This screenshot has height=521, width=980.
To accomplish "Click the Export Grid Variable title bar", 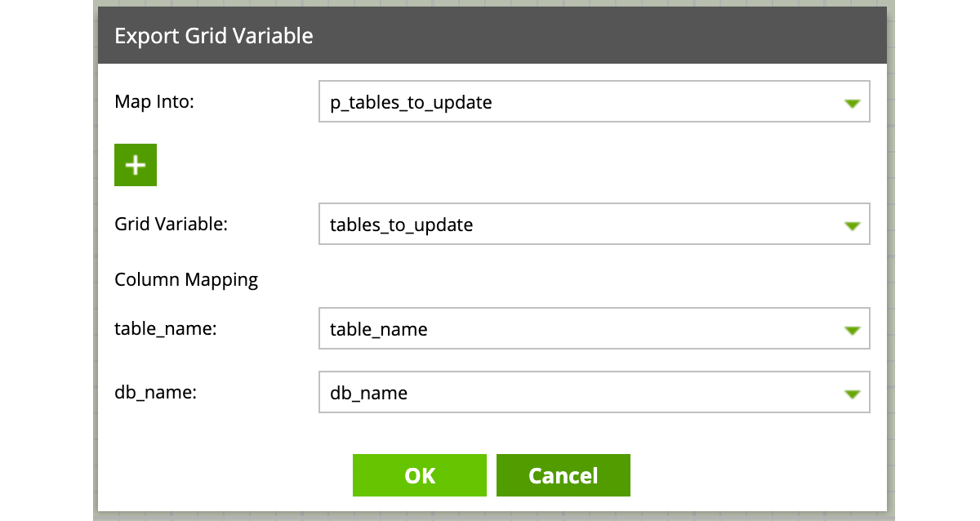I will click(214, 36).
